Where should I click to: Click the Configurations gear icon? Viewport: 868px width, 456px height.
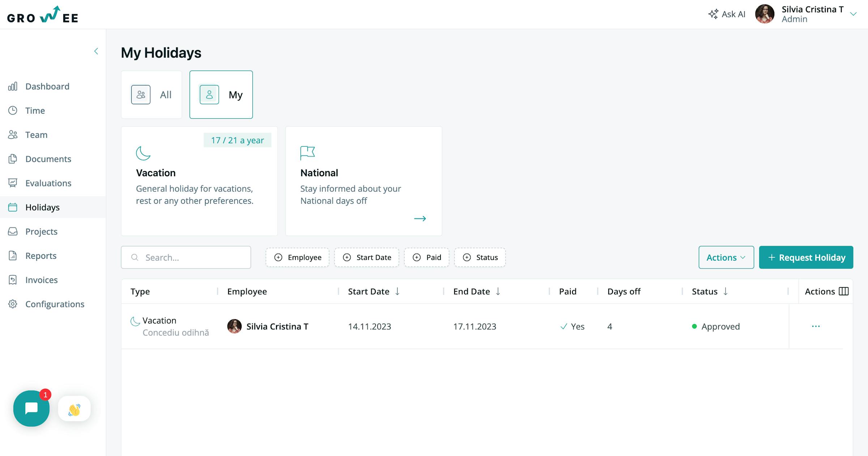coord(13,304)
